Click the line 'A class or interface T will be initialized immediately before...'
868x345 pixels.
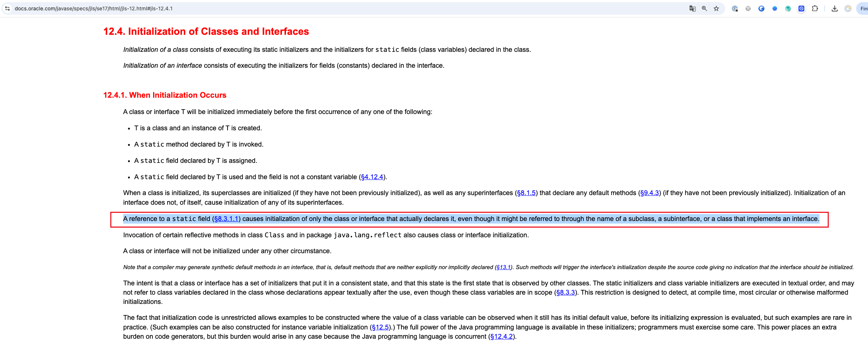pyautogui.click(x=277, y=112)
